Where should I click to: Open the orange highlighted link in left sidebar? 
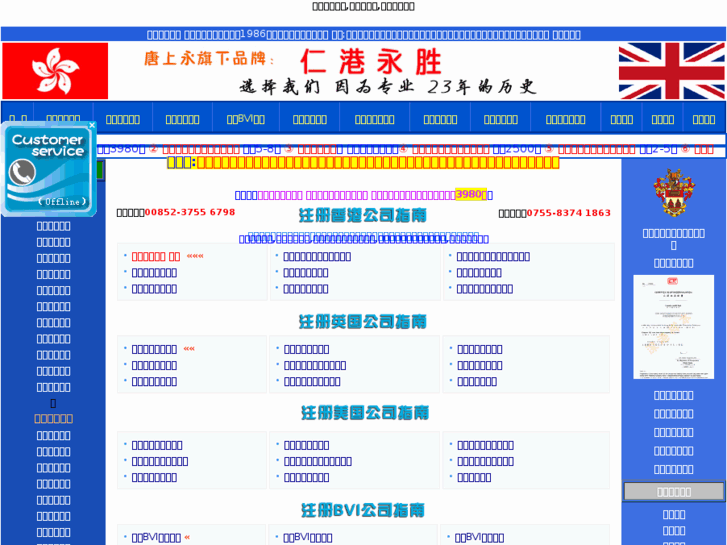click(53, 419)
